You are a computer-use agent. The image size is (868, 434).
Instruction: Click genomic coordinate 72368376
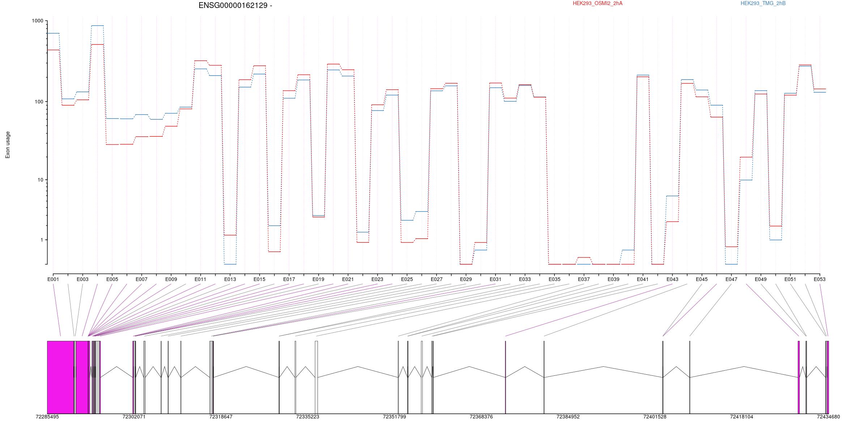point(481,417)
